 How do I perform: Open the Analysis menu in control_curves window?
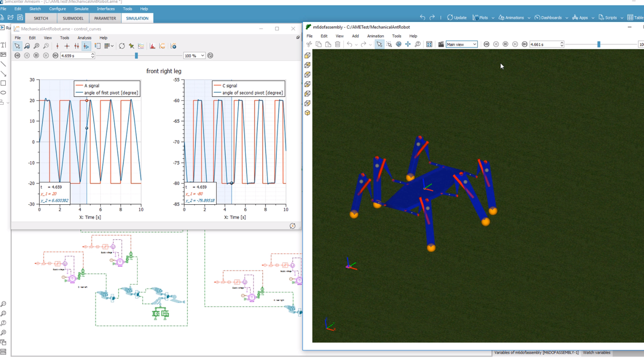click(x=84, y=38)
